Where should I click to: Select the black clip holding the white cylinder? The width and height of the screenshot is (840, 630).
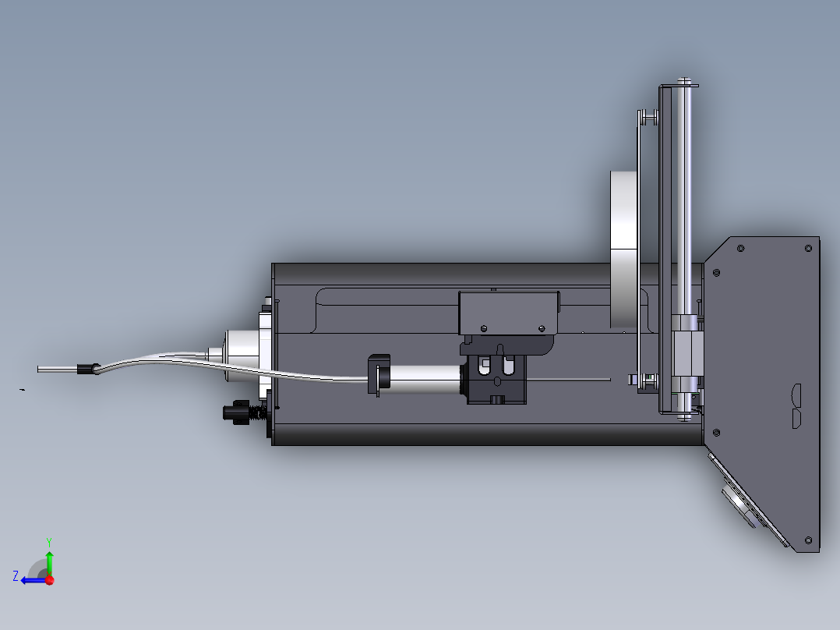[378, 373]
